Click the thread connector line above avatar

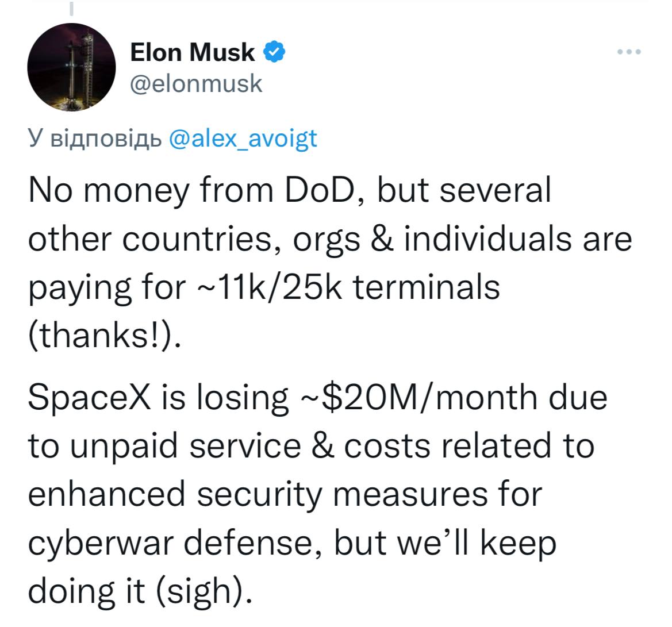point(72,8)
